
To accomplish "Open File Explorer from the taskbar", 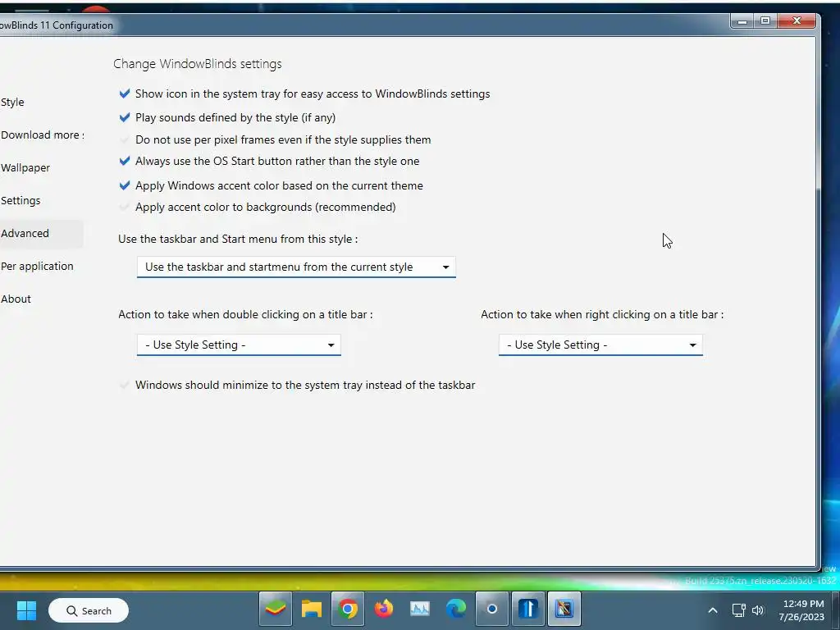I will [311, 609].
